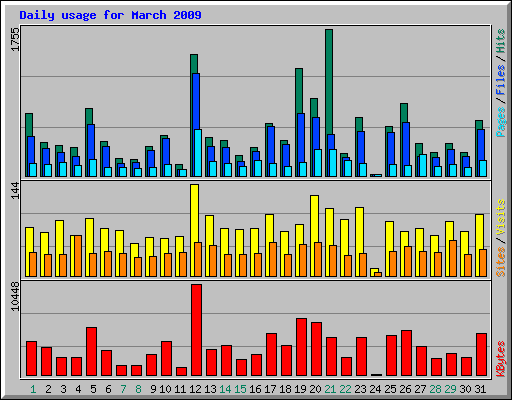Select the green weekend day label 28
Screen dimensions: 512x400
pos(435,389)
